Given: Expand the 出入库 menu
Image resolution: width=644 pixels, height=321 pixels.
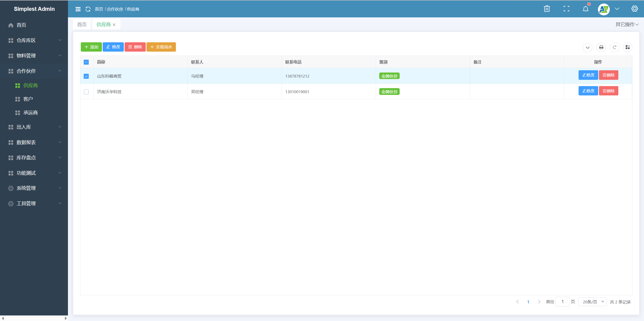Looking at the screenshot, I should click(34, 127).
